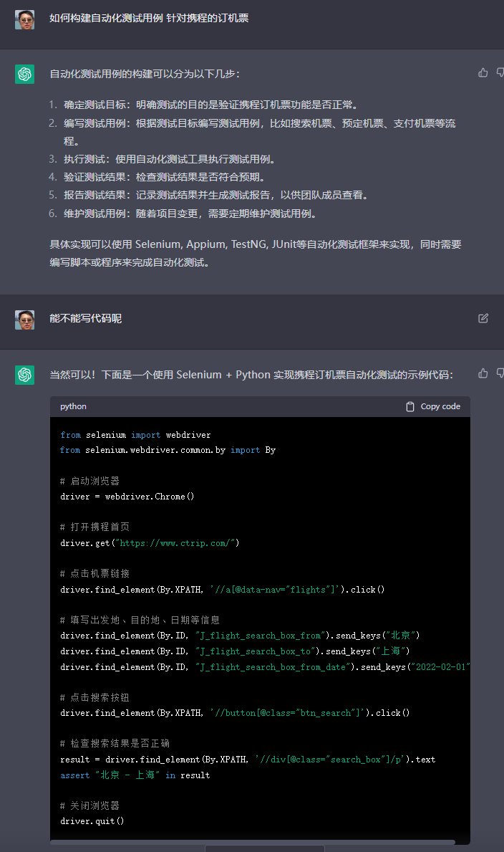Click the driver.quit() line
This screenshot has width=504, height=852.
coord(92,821)
